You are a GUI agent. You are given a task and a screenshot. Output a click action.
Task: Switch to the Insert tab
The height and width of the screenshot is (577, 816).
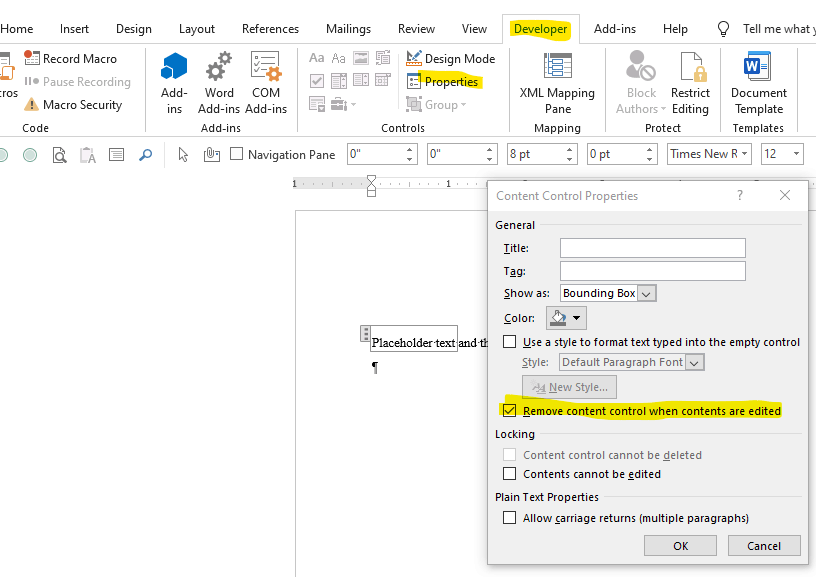pos(74,29)
